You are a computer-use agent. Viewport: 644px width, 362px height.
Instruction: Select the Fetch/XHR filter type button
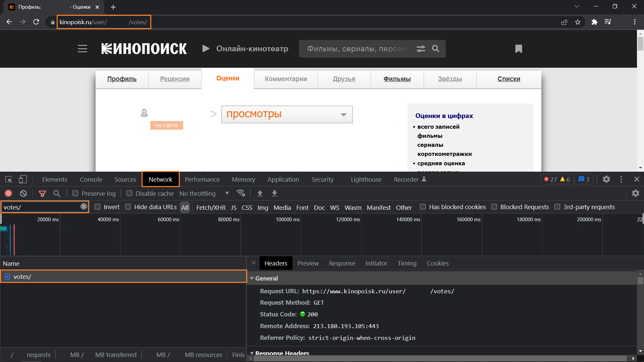coord(211,207)
